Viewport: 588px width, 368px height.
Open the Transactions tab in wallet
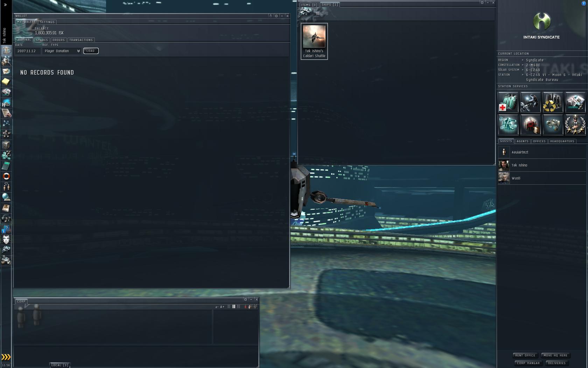pyautogui.click(x=81, y=40)
